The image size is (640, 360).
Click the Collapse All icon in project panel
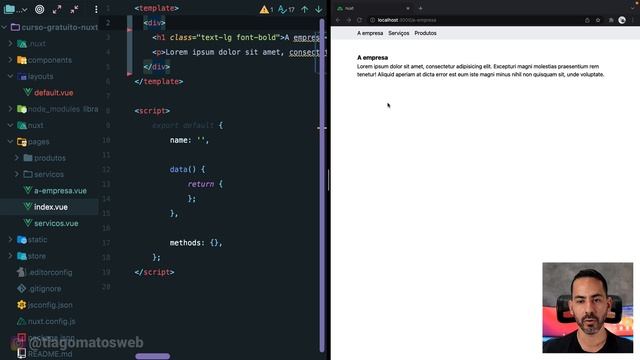(74, 9)
